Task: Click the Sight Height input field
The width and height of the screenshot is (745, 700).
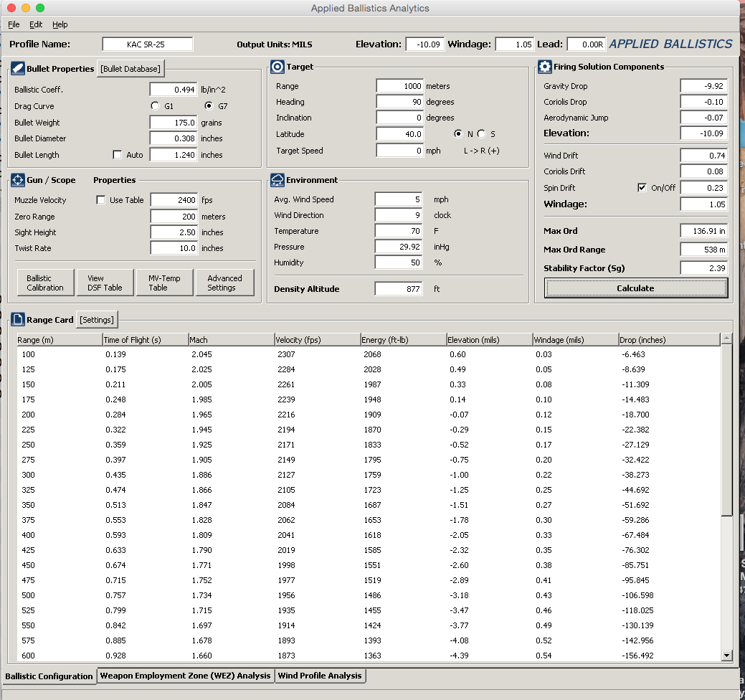Action: (x=174, y=232)
